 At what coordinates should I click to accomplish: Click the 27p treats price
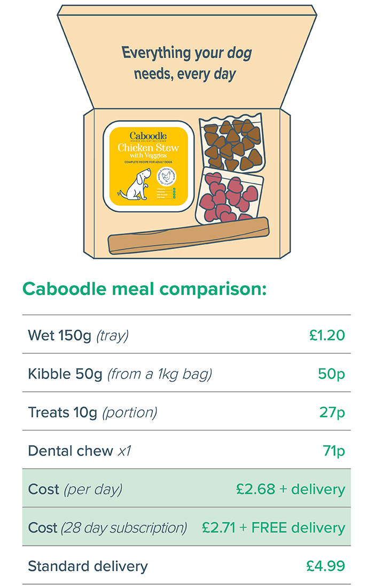coord(333,412)
